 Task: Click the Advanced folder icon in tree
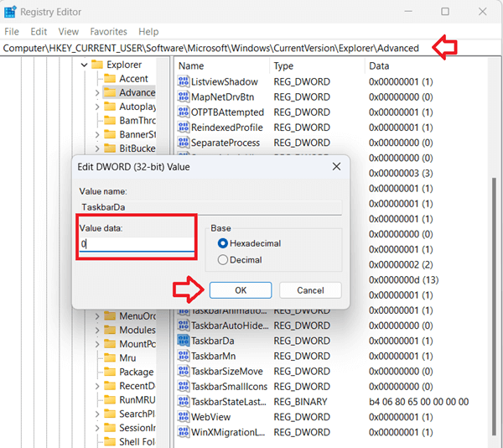pos(110,92)
